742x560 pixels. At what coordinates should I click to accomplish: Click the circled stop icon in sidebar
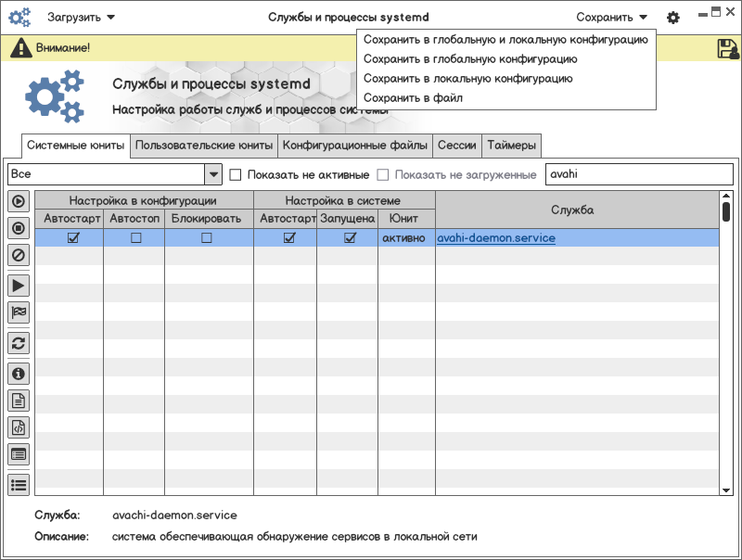[x=18, y=227]
